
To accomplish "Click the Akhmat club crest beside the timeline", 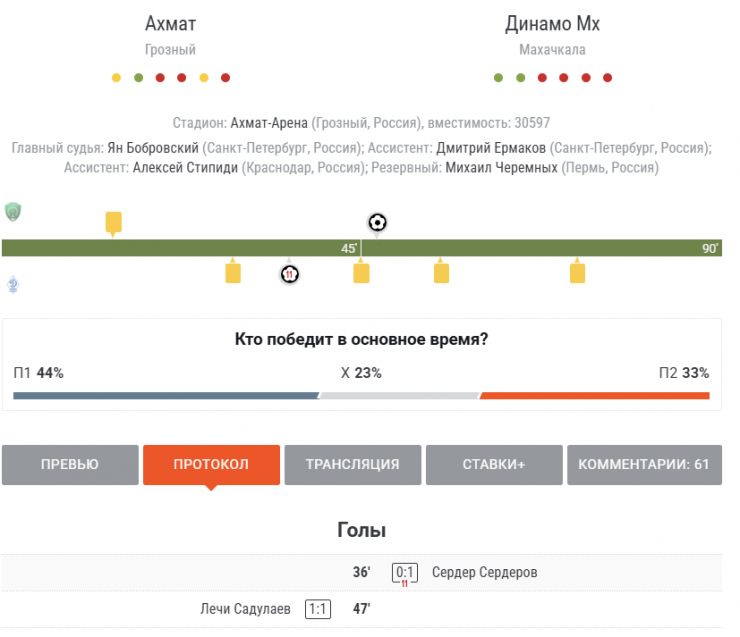I will point(13,211).
